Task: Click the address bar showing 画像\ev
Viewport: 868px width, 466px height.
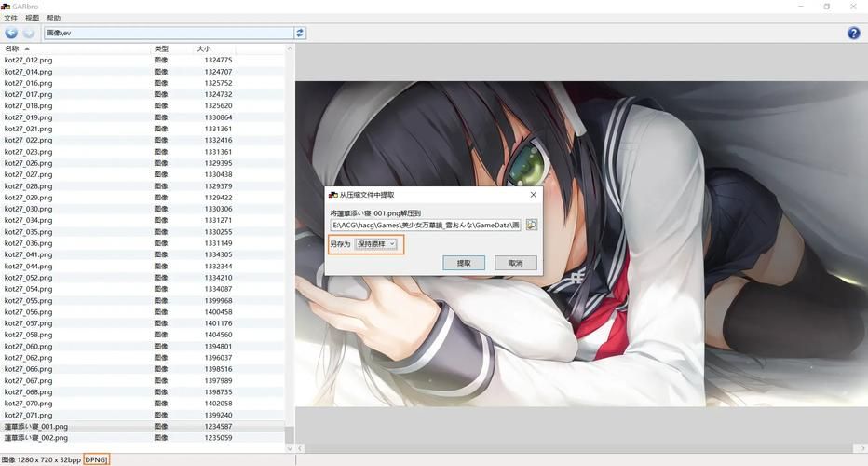Action: pyautogui.click(x=169, y=33)
